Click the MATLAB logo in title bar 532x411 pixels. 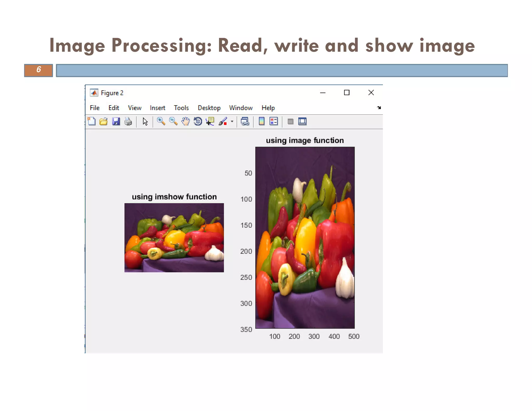[94, 93]
